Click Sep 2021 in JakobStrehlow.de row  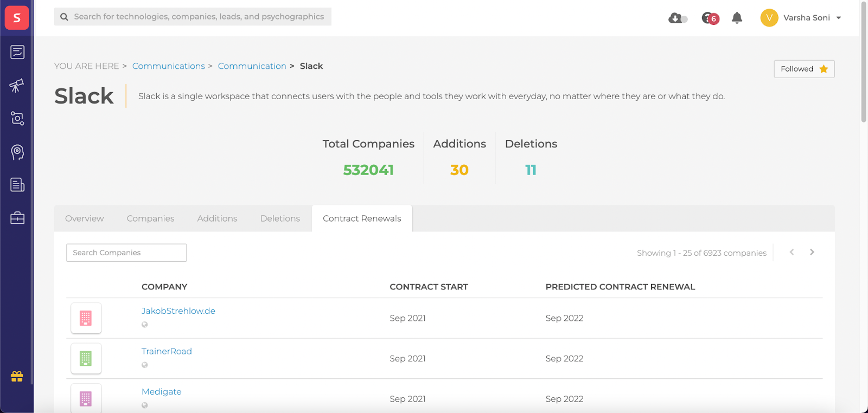click(407, 318)
